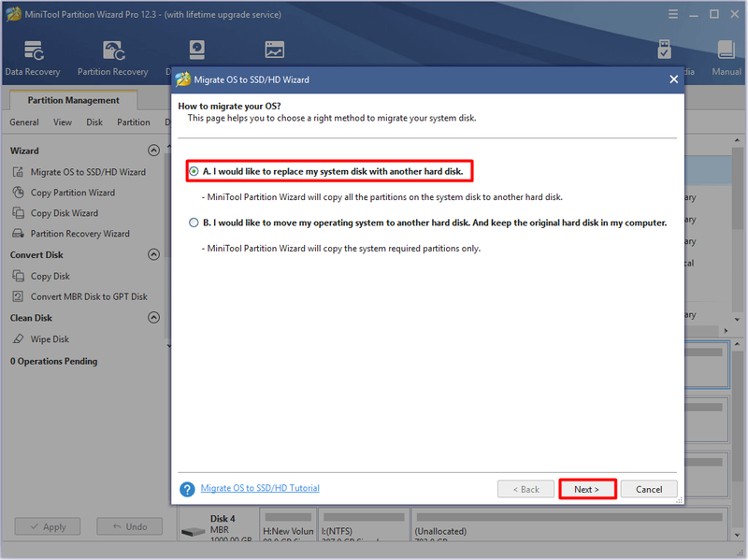
Task: Click the How to migrate your OS heading
Action: click(229, 106)
